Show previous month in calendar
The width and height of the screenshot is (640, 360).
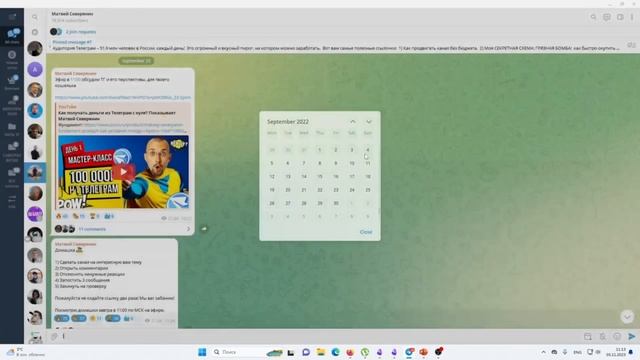pyautogui.click(x=353, y=122)
